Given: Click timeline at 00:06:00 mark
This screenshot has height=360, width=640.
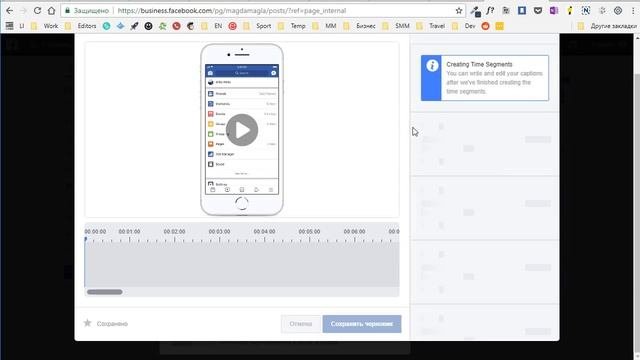Looking at the screenshot, I should tap(354, 231).
